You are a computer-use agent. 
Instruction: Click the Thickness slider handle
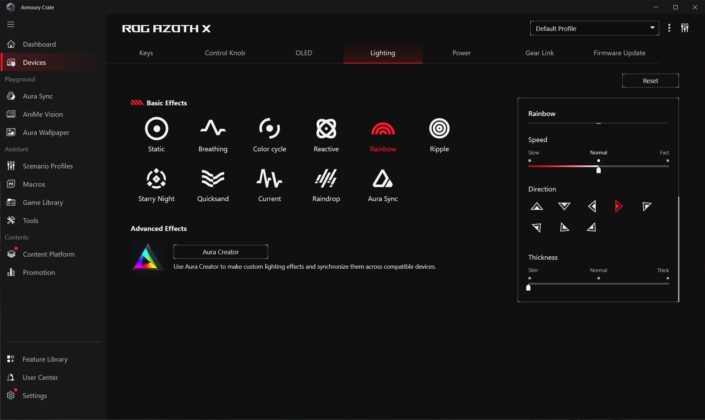coord(528,287)
